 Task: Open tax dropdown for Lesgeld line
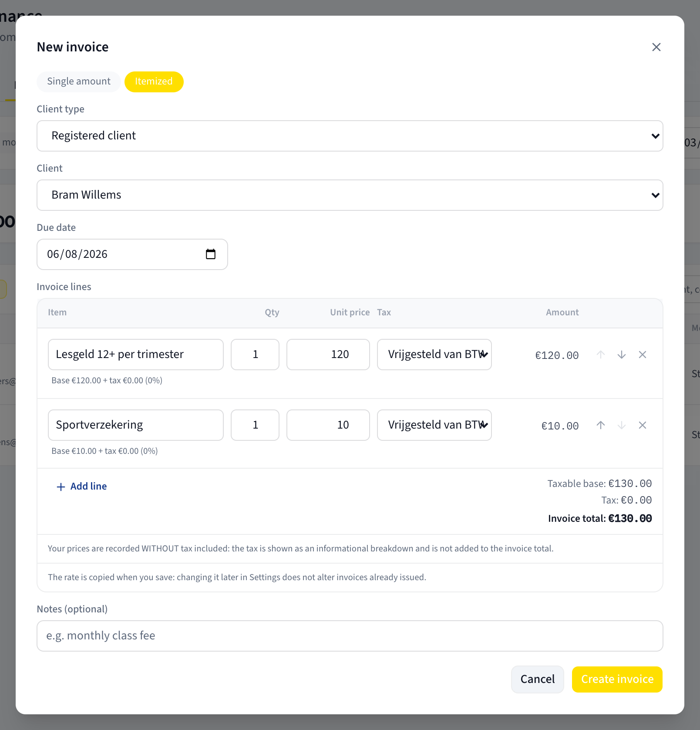[x=434, y=355]
